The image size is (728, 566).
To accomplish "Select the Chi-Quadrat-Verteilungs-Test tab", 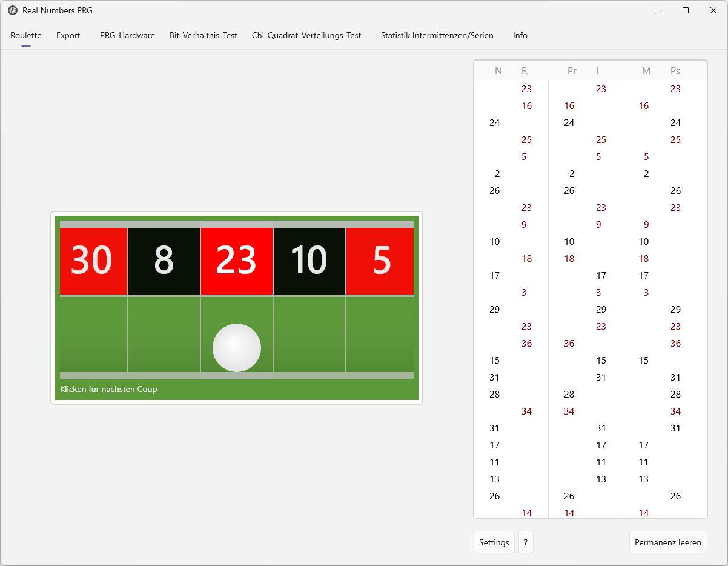I will [306, 35].
